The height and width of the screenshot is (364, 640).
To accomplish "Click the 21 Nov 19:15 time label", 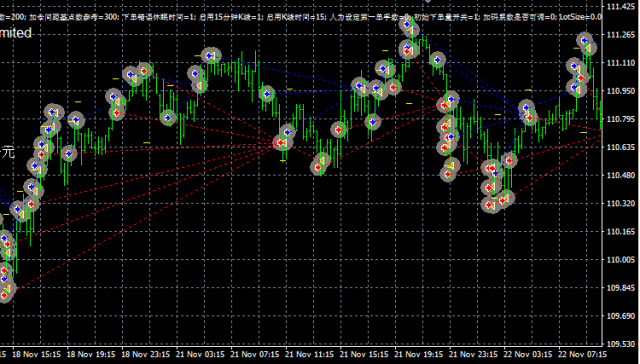I will [x=419, y=354].
